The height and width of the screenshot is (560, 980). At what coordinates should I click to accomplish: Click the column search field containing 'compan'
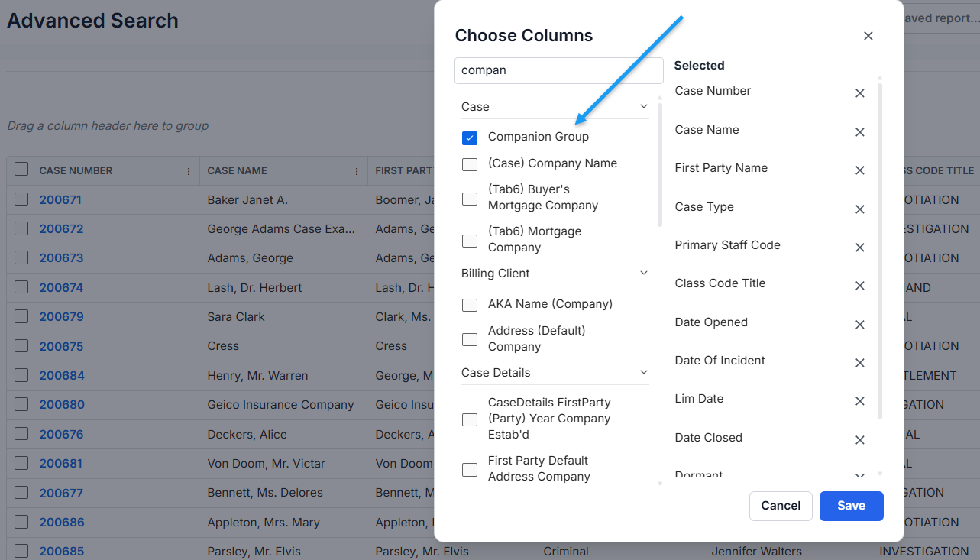tap(558, 70)
